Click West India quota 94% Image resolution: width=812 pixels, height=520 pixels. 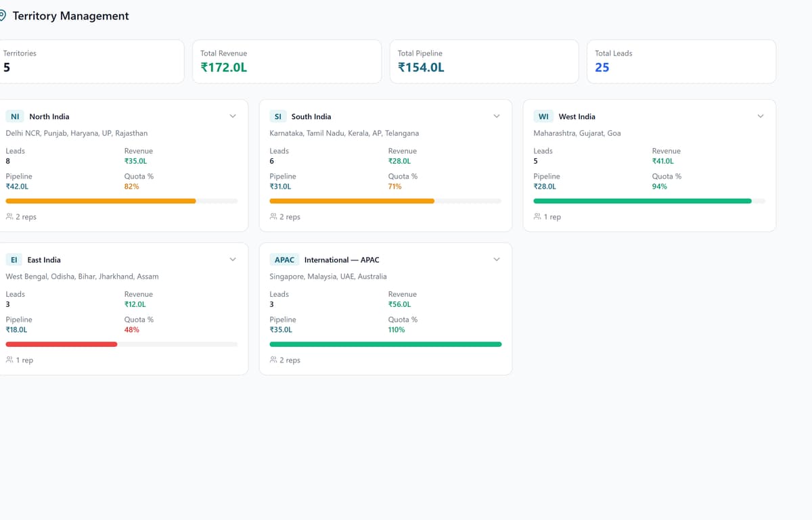[x=660, y=186]
